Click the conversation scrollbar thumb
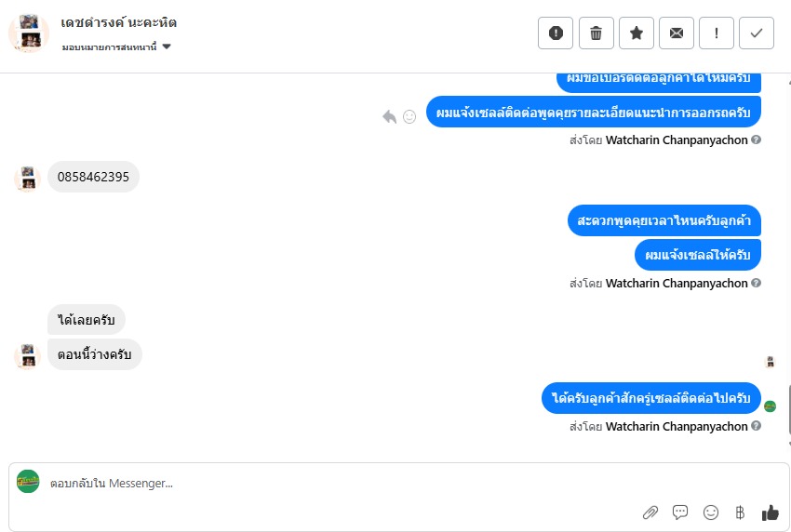 pyautogui.click(x=788, y=409)
